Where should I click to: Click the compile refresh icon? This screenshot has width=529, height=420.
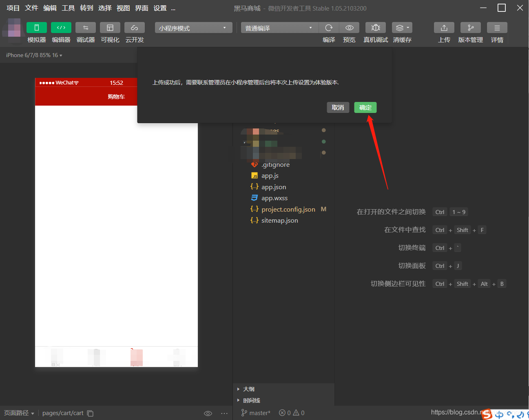point(329,27)
